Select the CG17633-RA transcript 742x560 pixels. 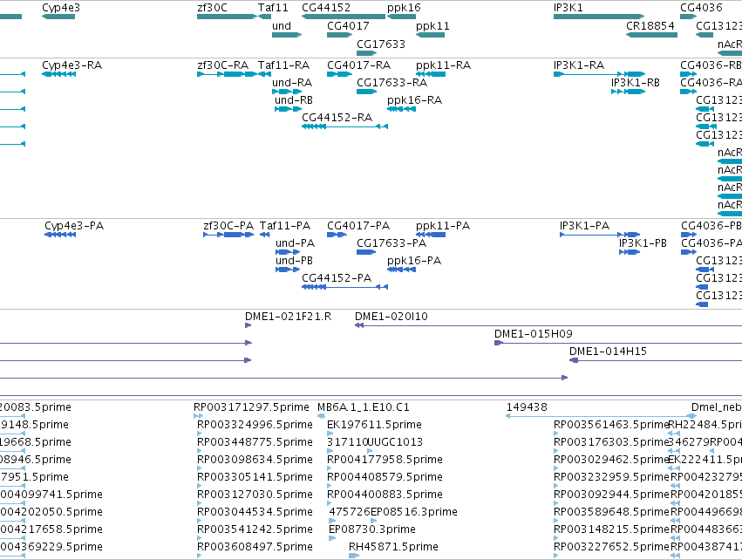(x=366, y=92)
